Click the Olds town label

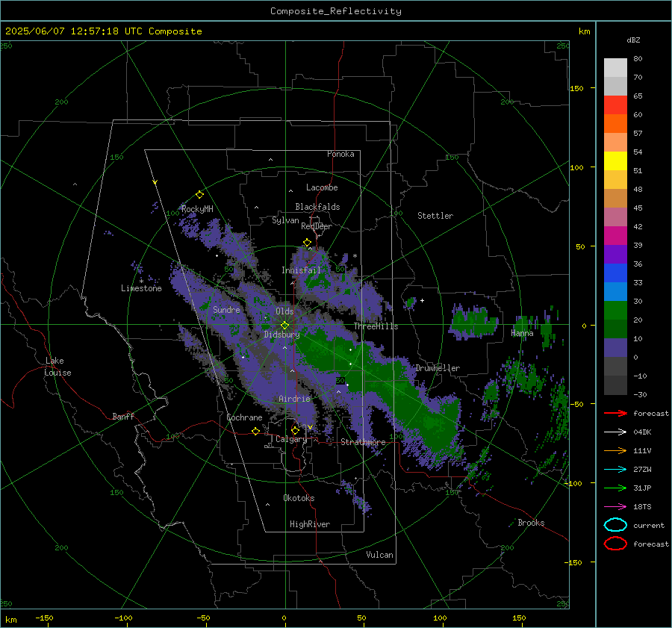(284, 311)
